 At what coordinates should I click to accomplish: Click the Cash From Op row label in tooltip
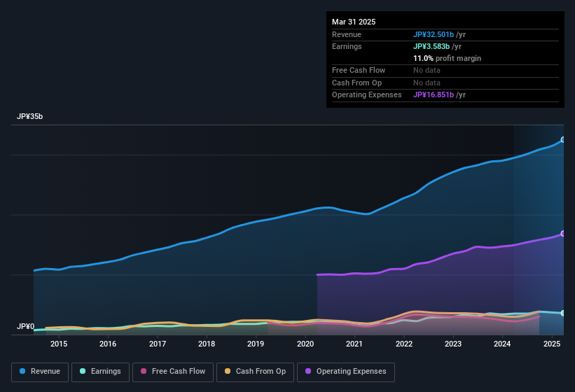point(356,83)
